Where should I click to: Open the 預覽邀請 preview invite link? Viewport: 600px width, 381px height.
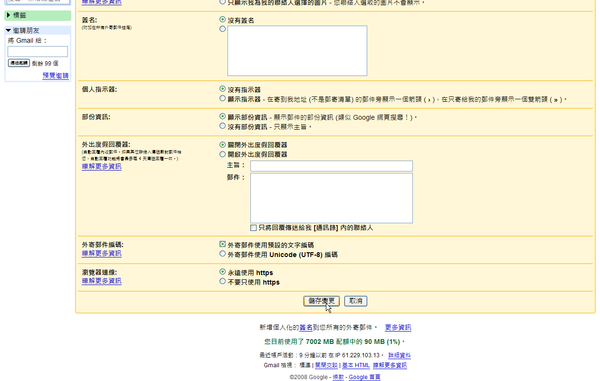[55, 75]
